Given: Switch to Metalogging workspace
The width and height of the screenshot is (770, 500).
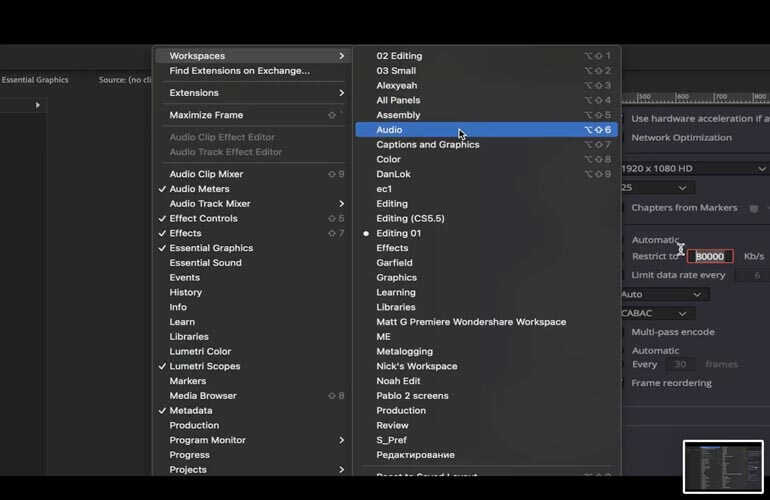Looking at the screenshot, I should tap(487, 351).
